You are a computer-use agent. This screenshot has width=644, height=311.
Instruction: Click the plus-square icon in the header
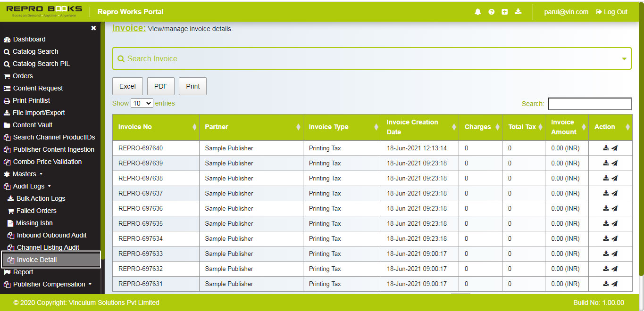point(504,12)
